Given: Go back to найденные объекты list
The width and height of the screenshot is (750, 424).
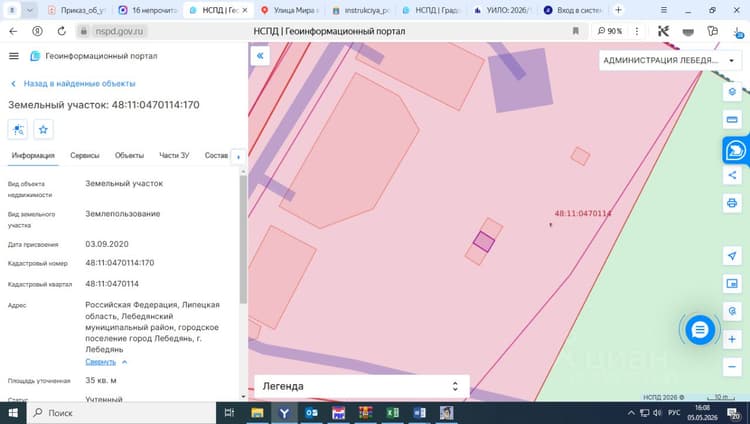Looking at the screenshot, I should click(73, 83).
